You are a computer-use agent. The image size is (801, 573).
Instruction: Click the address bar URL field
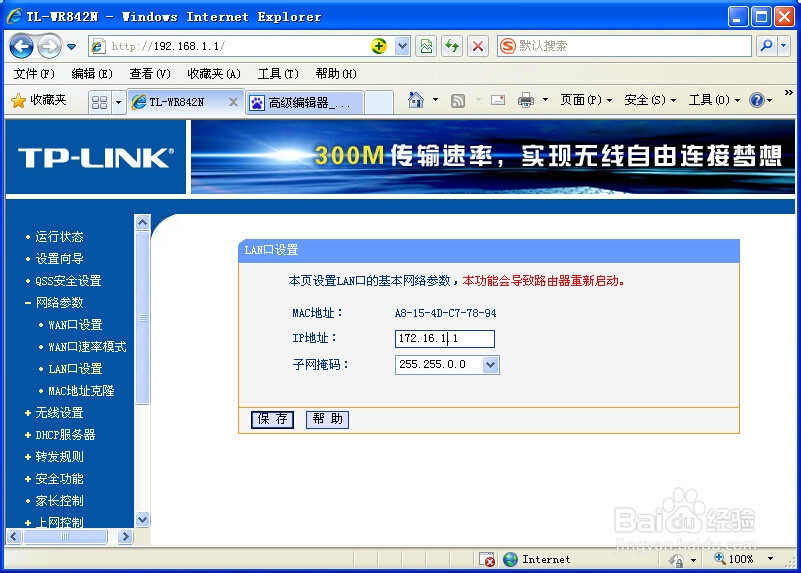click(x=229, y=46)
